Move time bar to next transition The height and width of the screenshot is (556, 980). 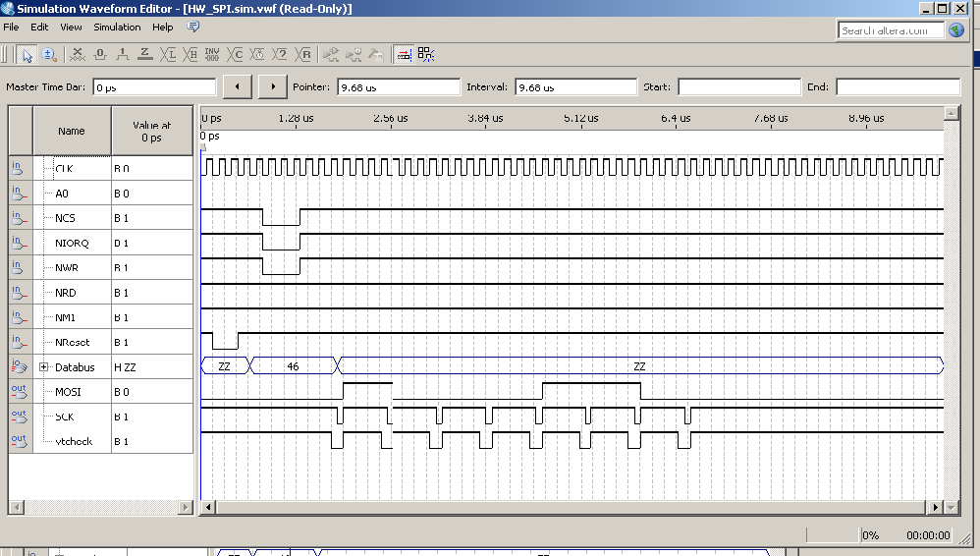click(x=273, y=86)
